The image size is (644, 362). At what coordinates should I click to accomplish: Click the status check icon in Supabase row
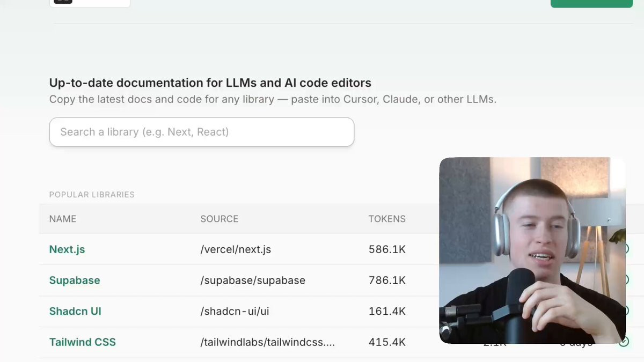point(626,280)
